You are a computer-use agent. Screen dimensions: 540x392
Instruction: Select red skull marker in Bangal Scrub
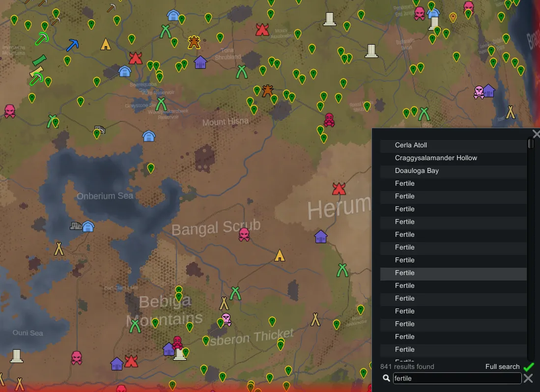coord(244,234)
